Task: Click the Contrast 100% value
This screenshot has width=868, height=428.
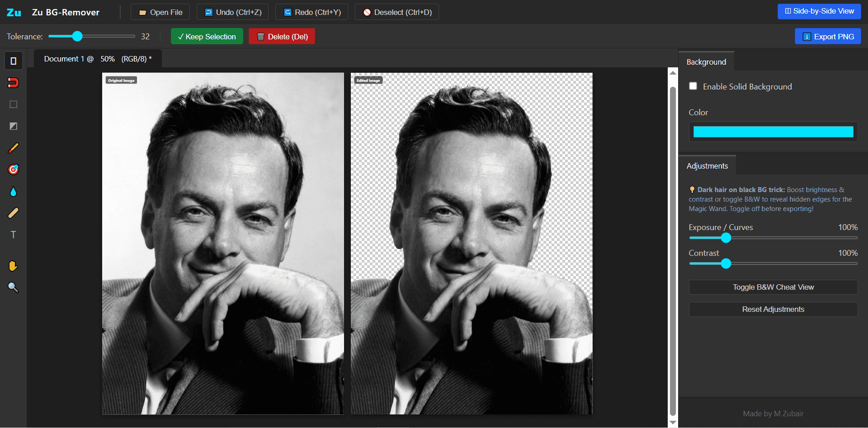Action: 848,253
